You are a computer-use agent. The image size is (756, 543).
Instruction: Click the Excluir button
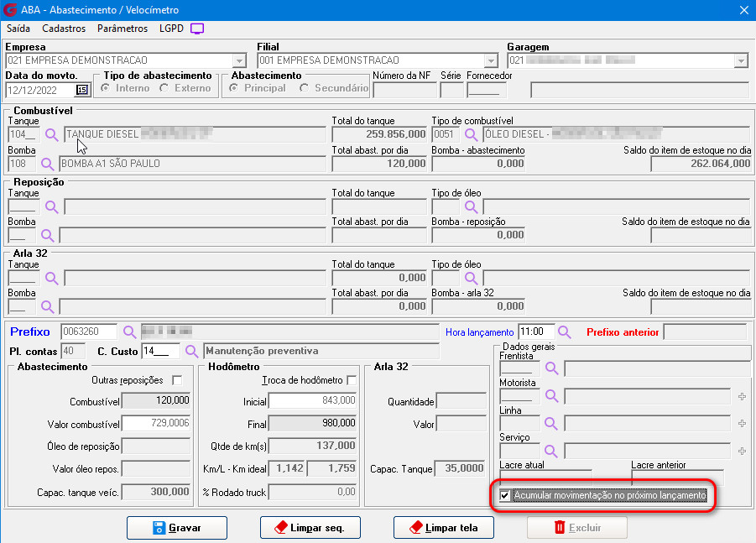(577, 528)
